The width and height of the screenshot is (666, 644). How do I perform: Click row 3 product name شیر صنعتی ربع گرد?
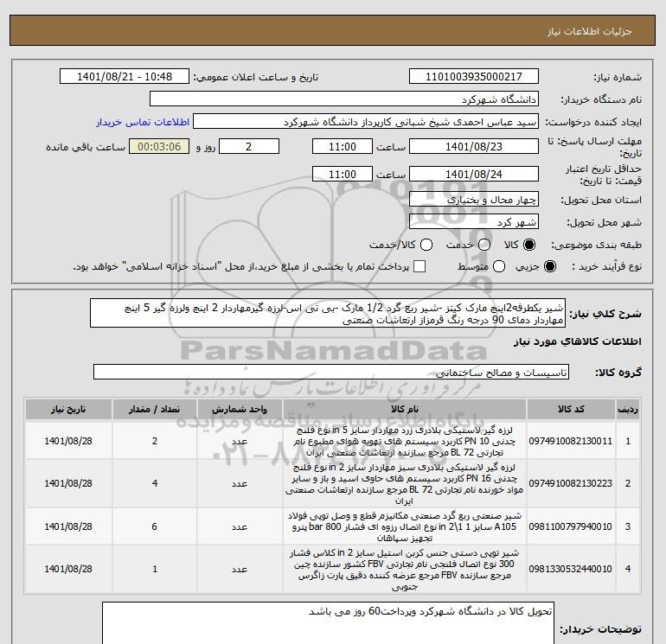404,526
